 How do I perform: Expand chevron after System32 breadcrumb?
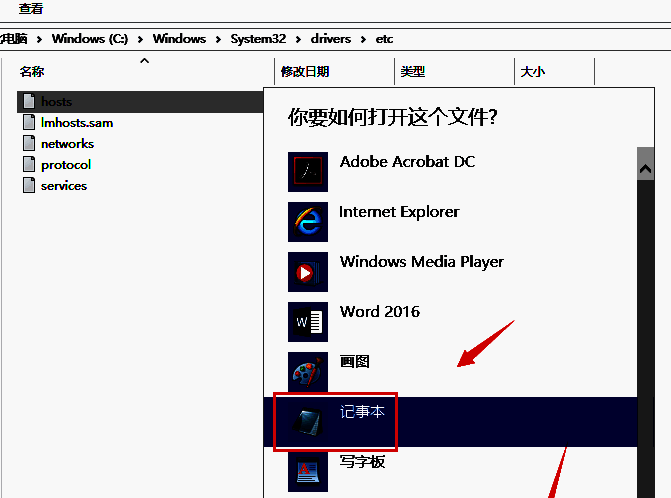click(x=298, y=39)
